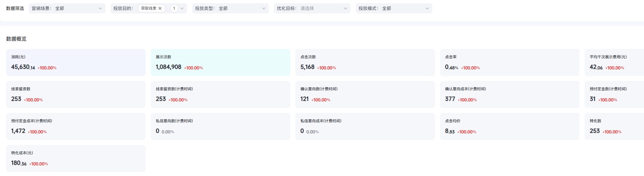Screen dimensions: 644x176
Task: Select the 预付定金成本(计费时间) card
Action: point(76,126)
